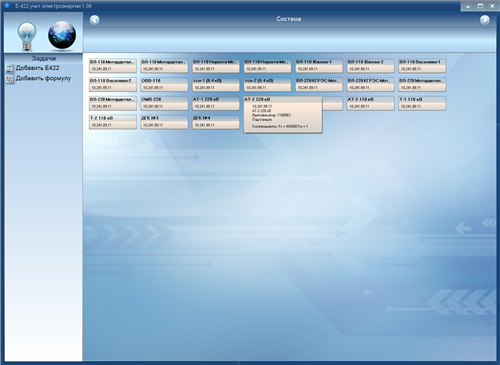Open Добавить формулу task
Viewport: 500px width, 365px height.
[x=38, y=79]
